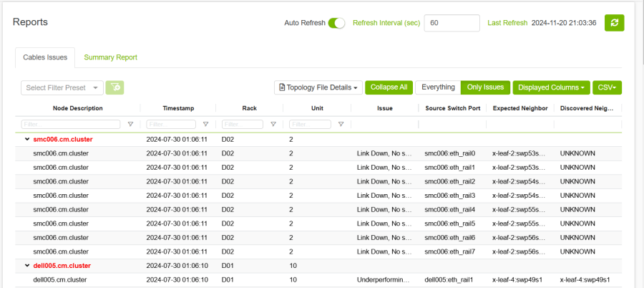The image size is (644, 288).
Task: Switch to the Summary Report tab
Action: [110, 57]
